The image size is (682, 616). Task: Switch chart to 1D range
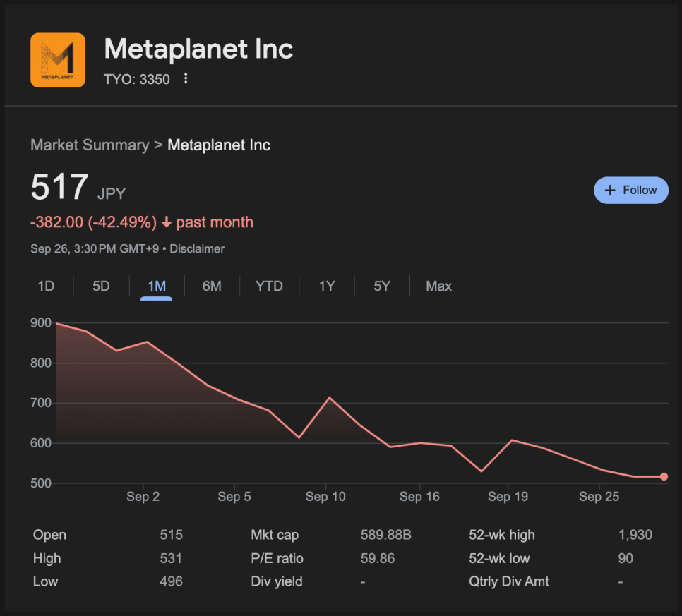click(46, 286)
